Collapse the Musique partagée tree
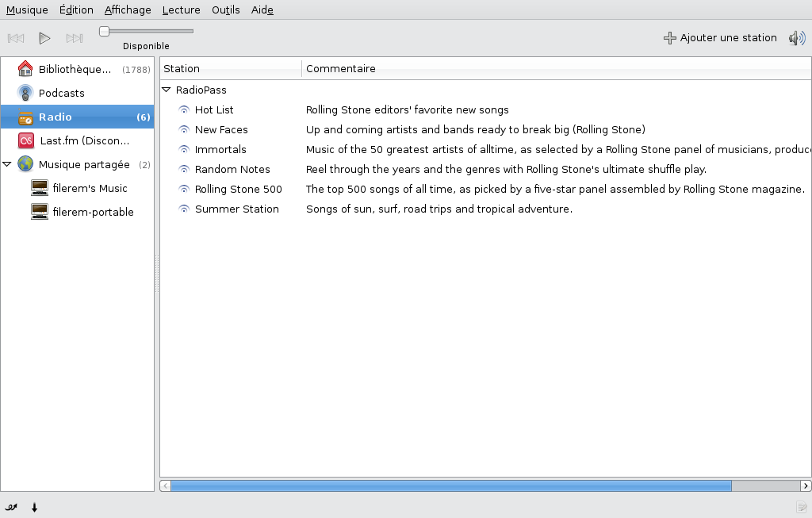The image size is (812, 518). pos(7,164)
